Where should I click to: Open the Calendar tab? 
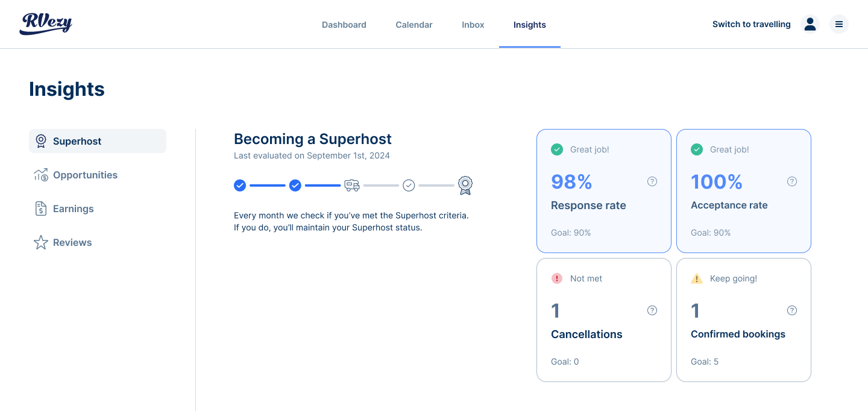tap(414, 25)
